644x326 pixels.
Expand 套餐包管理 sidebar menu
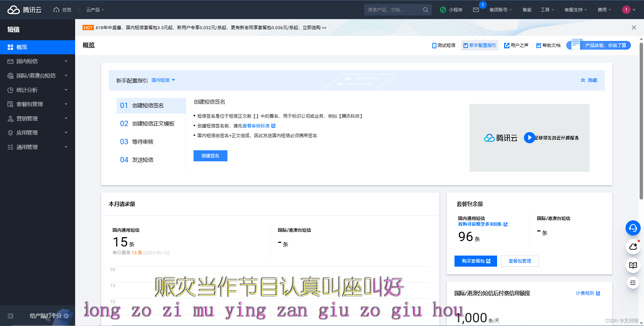(x=38, y=104)
